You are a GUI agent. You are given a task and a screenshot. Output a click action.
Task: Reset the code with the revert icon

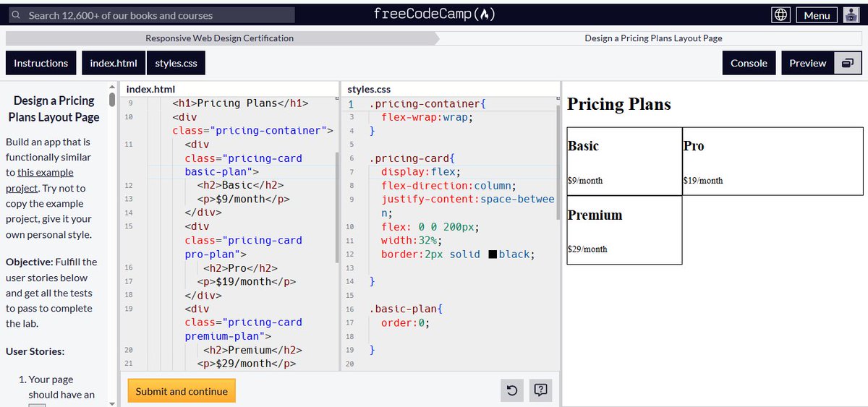coord(511,390)
